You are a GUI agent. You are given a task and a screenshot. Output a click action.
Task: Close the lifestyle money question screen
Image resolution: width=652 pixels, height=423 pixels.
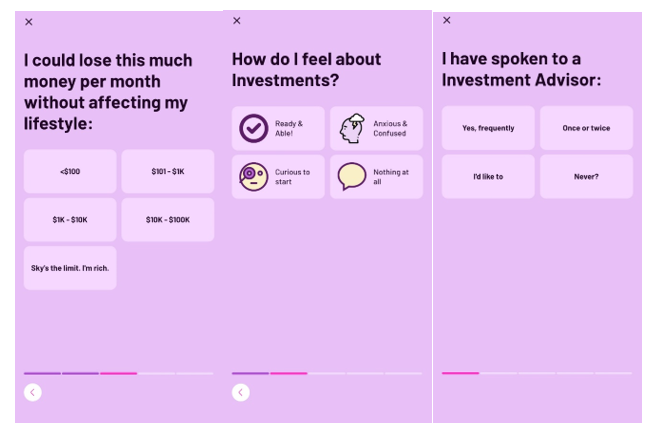29,22
